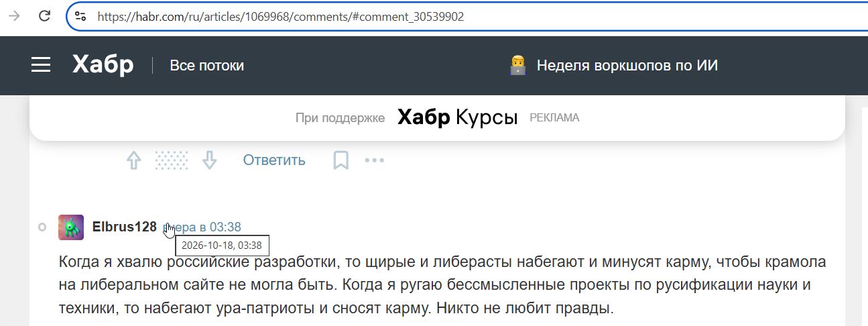
Task: Open the comment's three-dot menu
Action: pos(375,160)
